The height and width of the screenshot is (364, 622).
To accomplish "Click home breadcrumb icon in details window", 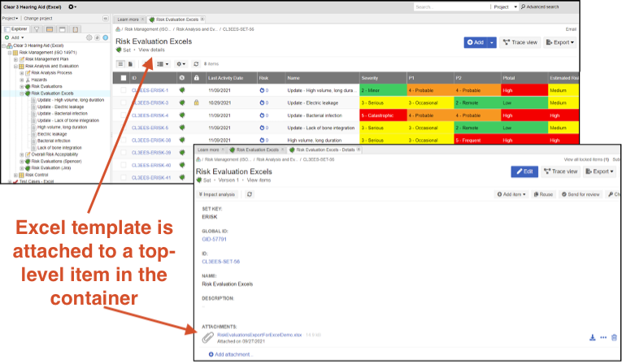I will (x=198, y=159).
